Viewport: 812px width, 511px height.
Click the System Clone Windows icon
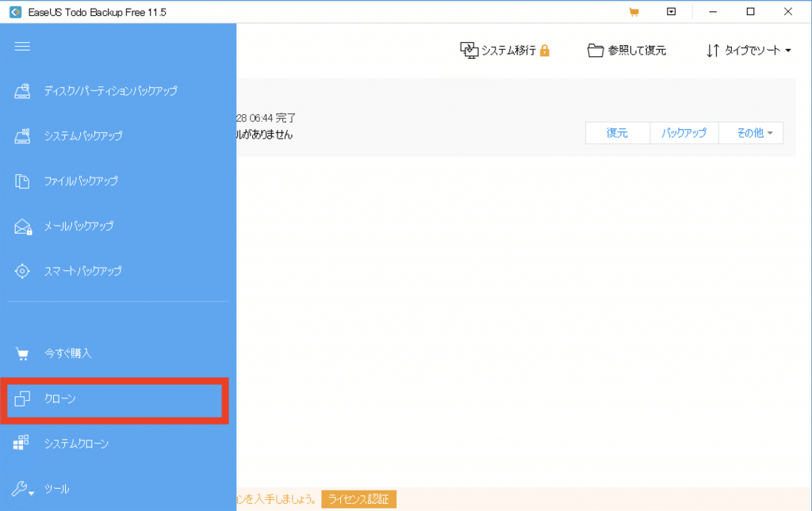22,444
